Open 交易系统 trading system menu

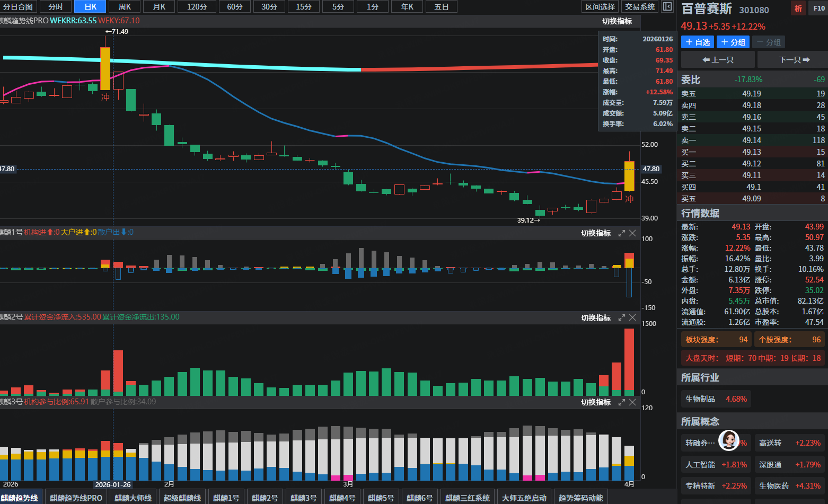(640, 7)
